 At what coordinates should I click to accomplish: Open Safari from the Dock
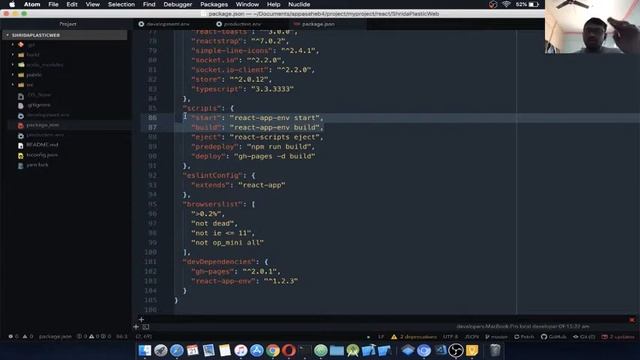point(176,350)
